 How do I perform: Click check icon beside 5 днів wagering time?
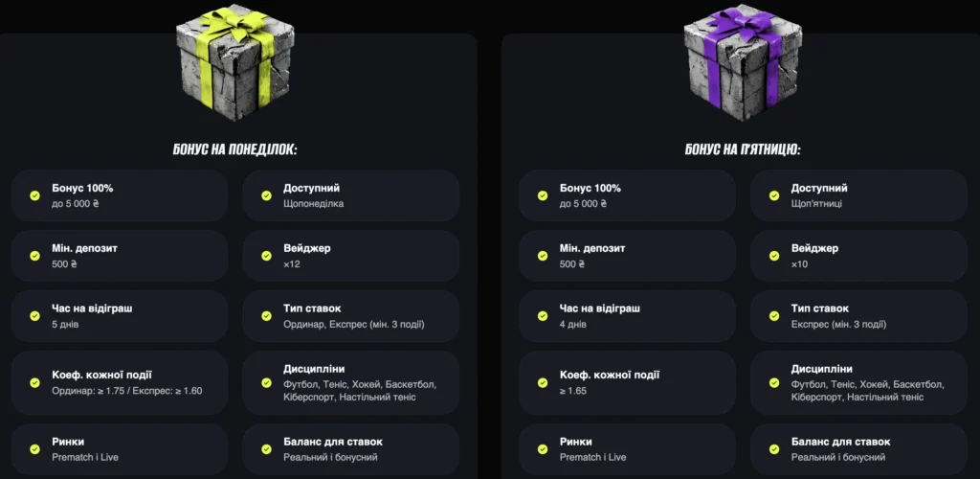tap(34, 316)
